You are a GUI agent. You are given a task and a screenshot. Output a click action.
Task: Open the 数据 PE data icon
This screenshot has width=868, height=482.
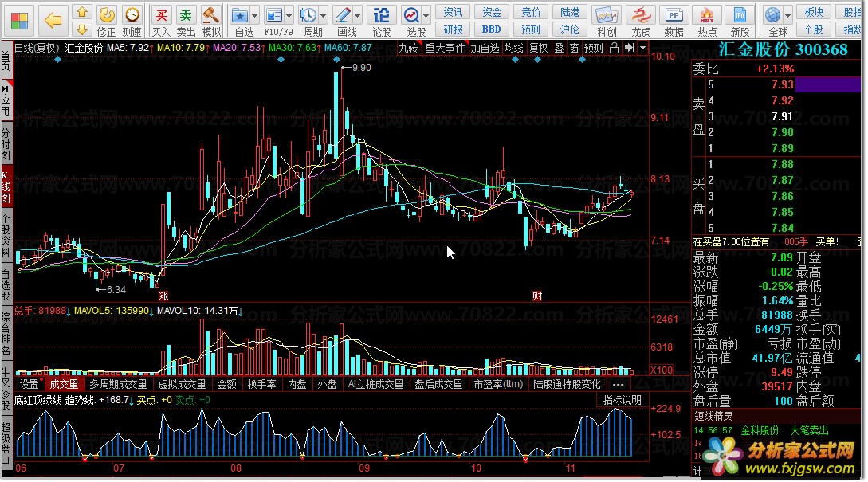674,21
